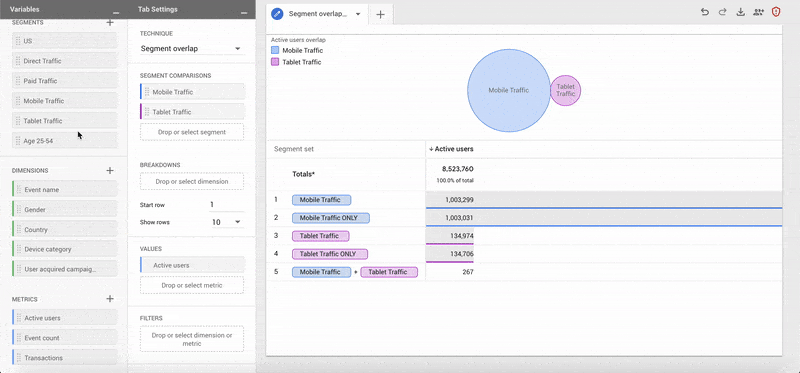Viewport: 800px width, 373px height.
Task: Open Segment overlap tab dropdown arrow
Action: (x=358, y=14)
